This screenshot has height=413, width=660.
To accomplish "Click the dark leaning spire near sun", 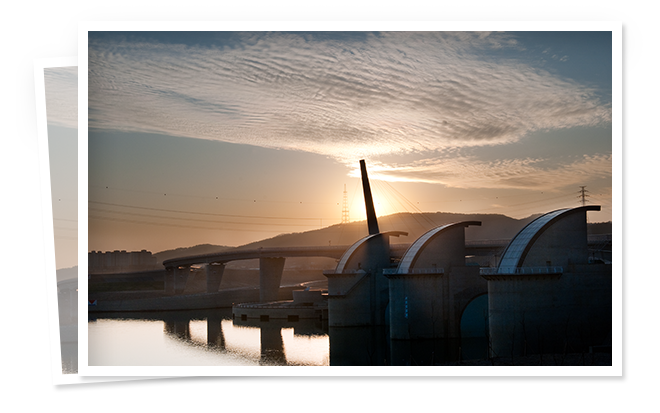I will pos(369,197).
